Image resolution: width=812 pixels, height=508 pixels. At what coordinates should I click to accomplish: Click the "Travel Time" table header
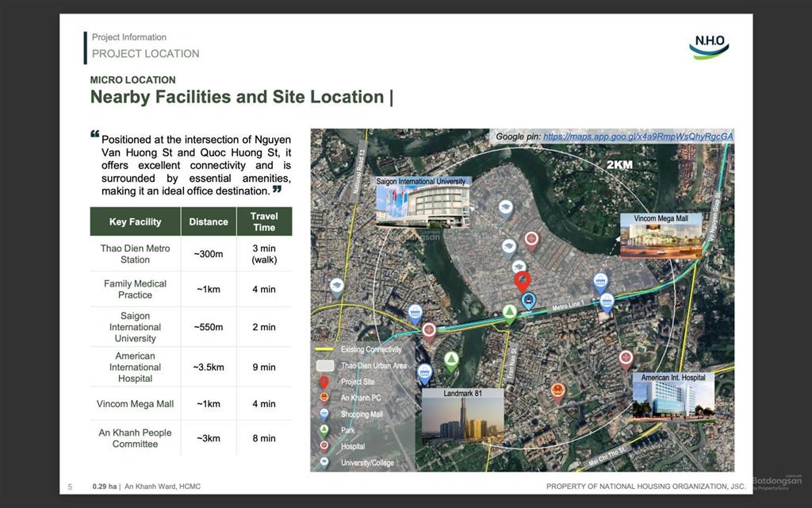pos(264,222)
